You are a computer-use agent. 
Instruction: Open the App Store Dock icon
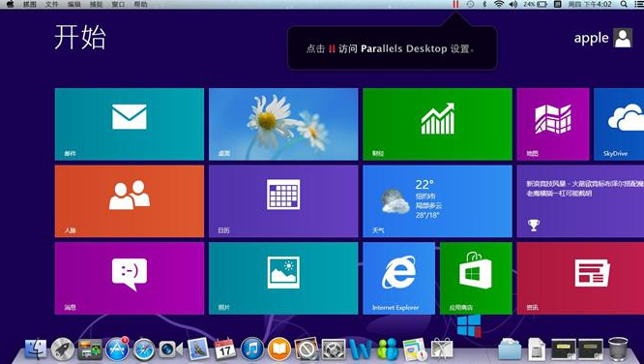(x=117, y=349)
